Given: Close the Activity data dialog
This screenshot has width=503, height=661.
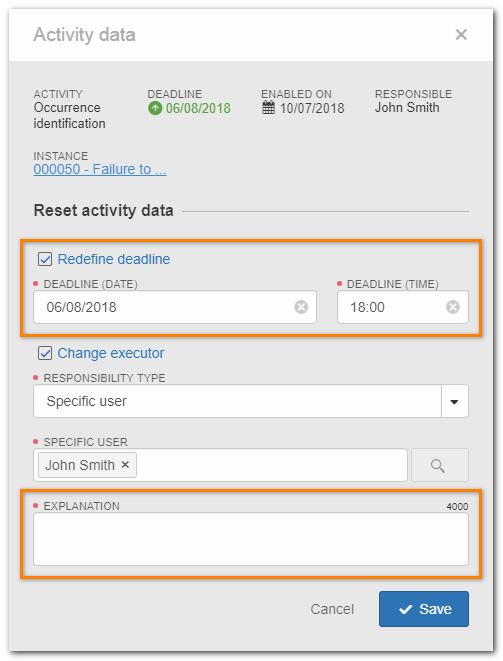Looking at the screenshot, I should pos(461,35).
